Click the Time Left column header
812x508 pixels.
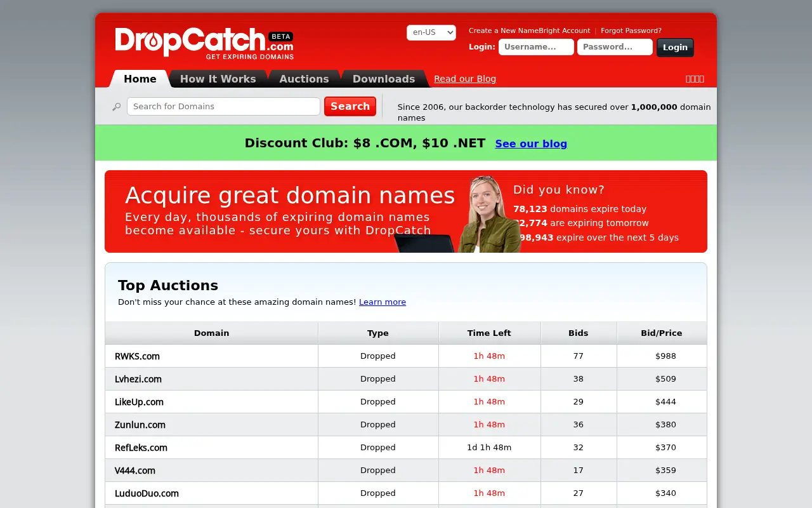click(x=489, y=333)
